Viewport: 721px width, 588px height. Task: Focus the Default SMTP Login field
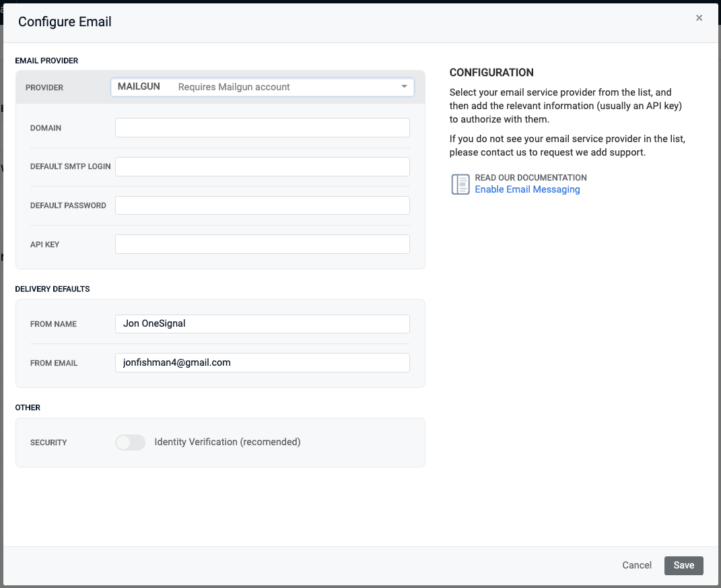coord(262,166)
